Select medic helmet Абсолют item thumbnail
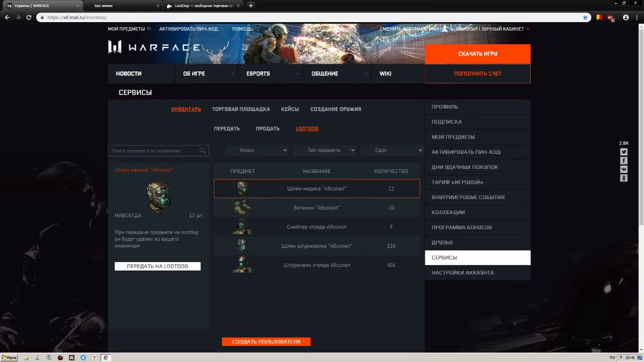The width and height of the screenshot is (644, 362). [x=243, y=189]
